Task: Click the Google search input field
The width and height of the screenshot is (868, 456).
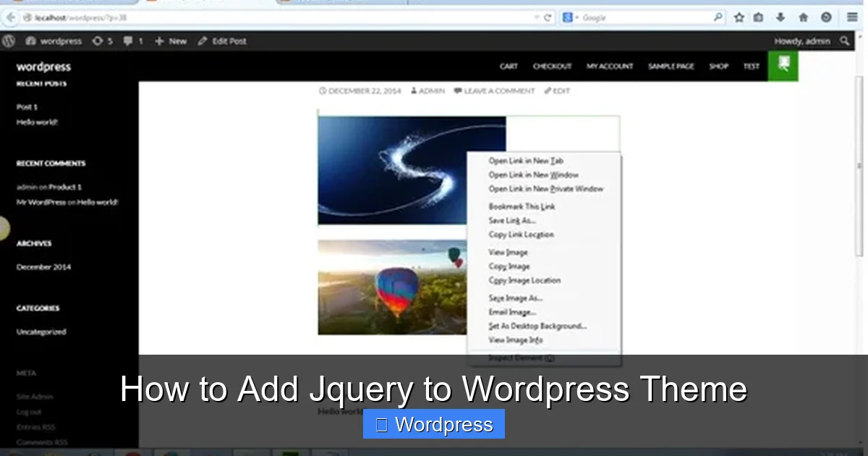Action: pos(646,17)
